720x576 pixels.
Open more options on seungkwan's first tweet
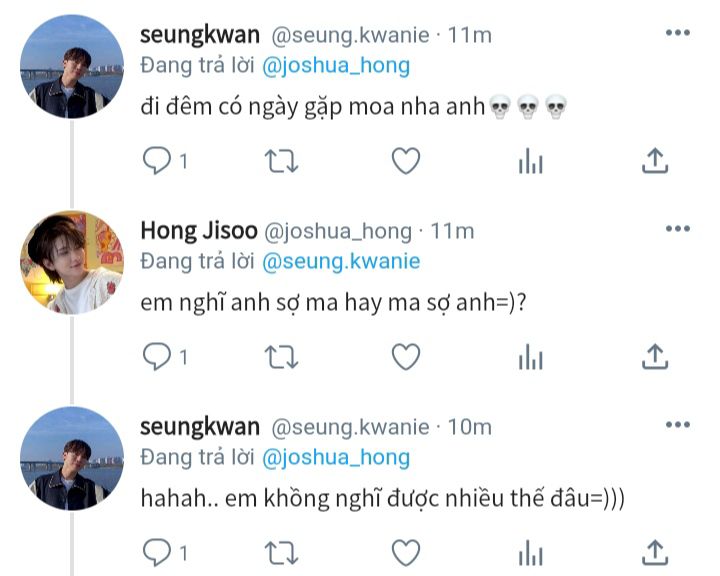pyautogui.click(x=678, y=33)
